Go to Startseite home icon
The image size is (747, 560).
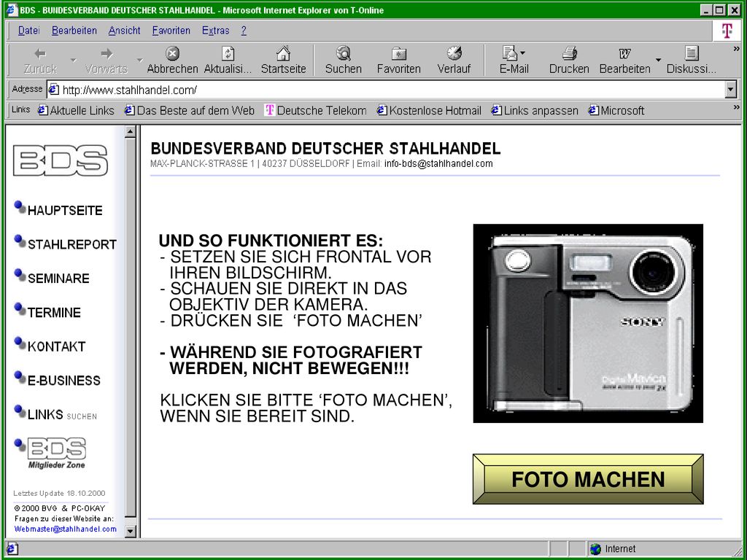click(284, 53)
